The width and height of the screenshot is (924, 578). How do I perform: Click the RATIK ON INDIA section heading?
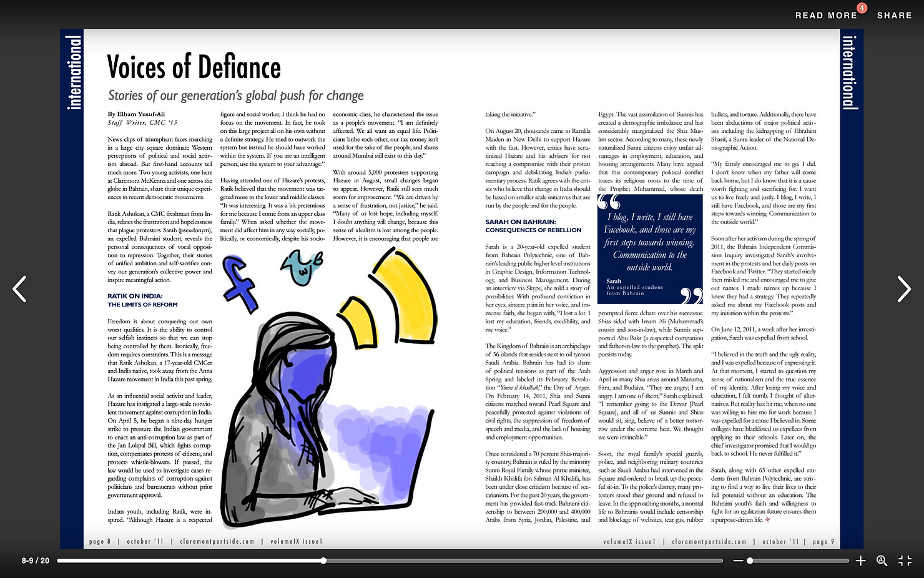pos(135,296)
